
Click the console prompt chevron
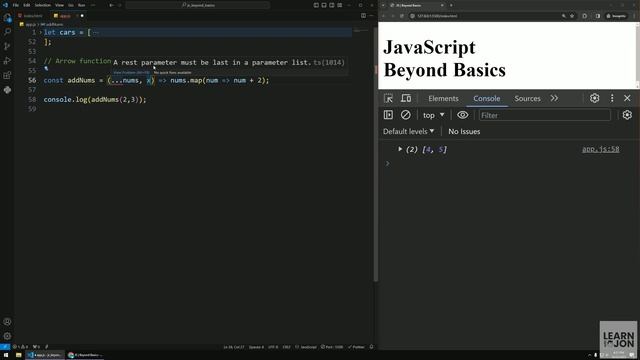(387, 163)
